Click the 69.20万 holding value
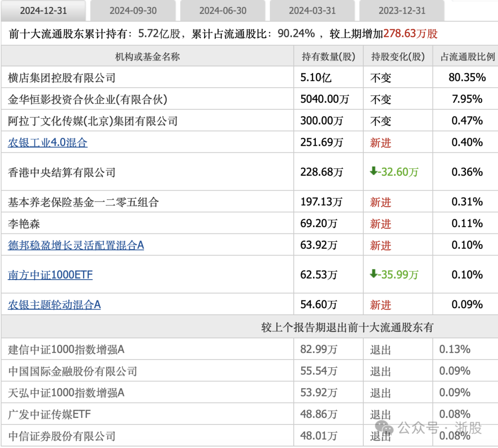Screen dimensions: 498x448 (319, 224)
